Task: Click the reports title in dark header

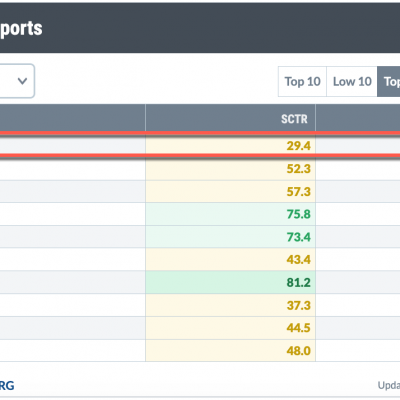Action: tap(21, 28)
